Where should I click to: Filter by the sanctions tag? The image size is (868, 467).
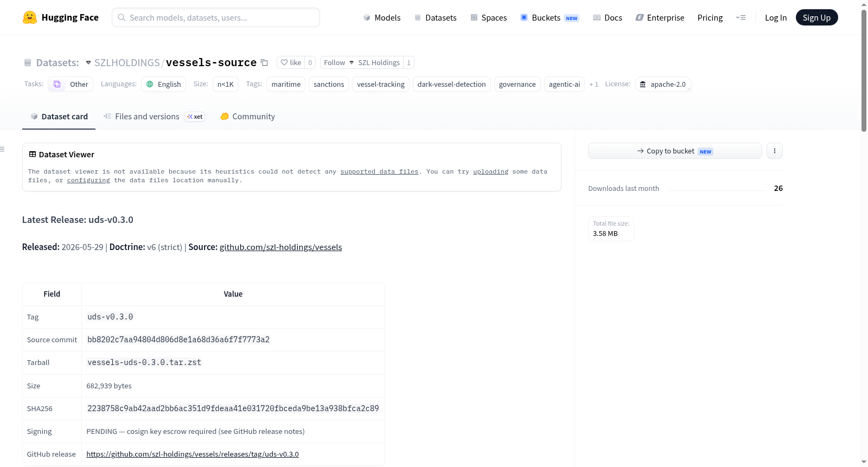click(329, 84)
